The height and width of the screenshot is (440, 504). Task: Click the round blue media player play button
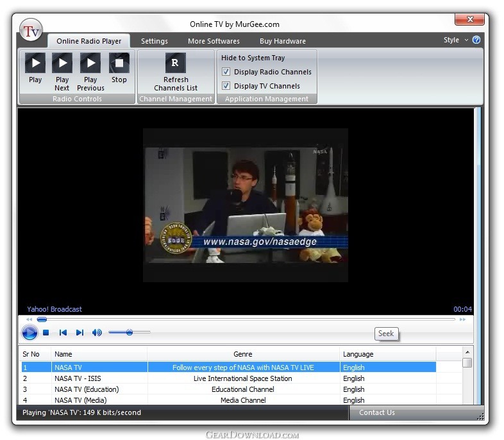click(x=29, y=332)
